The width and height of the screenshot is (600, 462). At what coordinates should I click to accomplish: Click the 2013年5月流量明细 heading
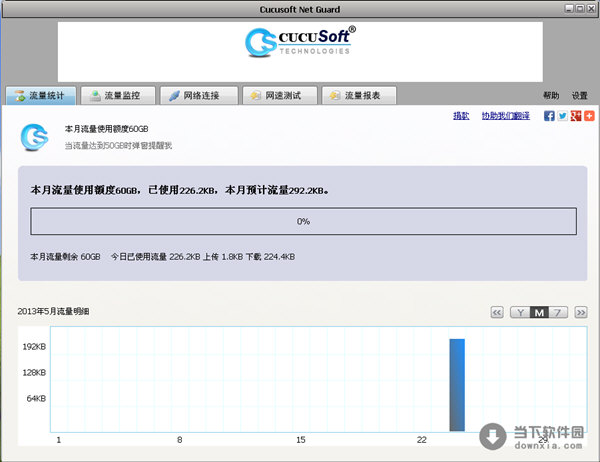53,311
